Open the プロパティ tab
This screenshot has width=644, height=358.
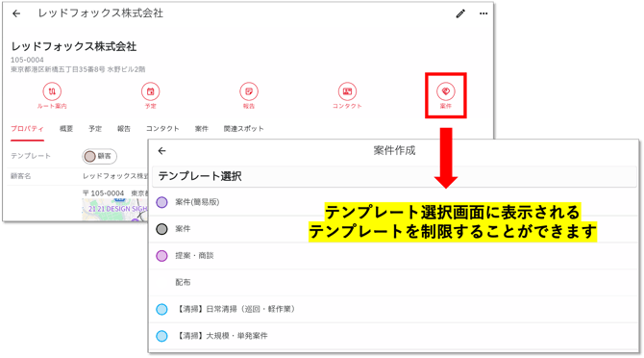click(x=27, y=129)
